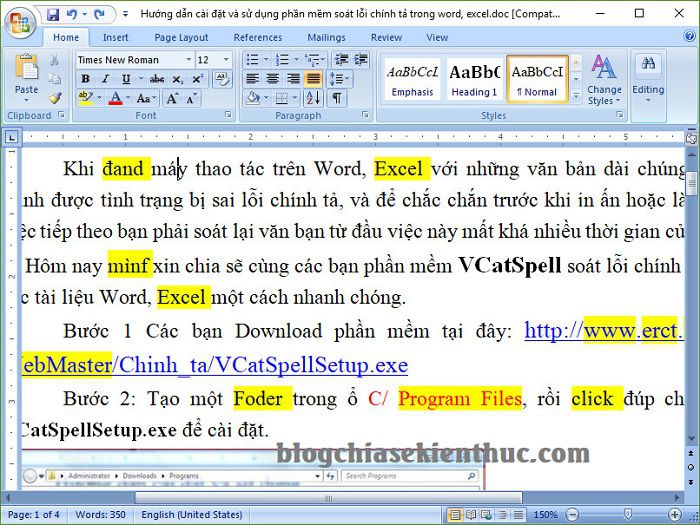Click the Office button logo
The image size is (700, 525).
pos(20,24)
